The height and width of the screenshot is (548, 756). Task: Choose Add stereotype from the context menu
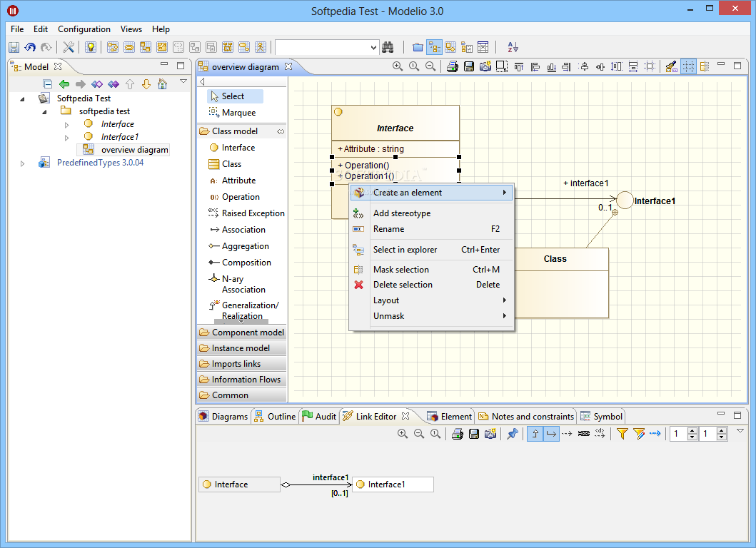point(432,213)
